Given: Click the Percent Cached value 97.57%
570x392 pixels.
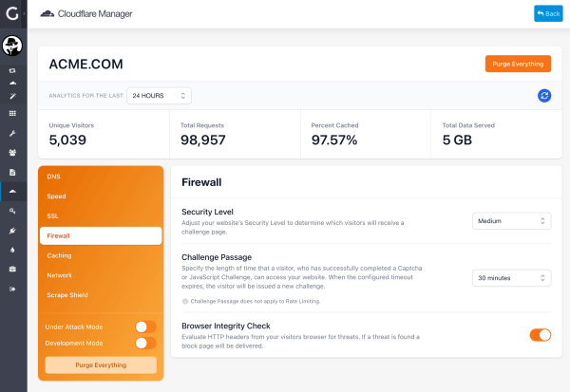Looking at the screenshot, I should click(x=334, y=140).
